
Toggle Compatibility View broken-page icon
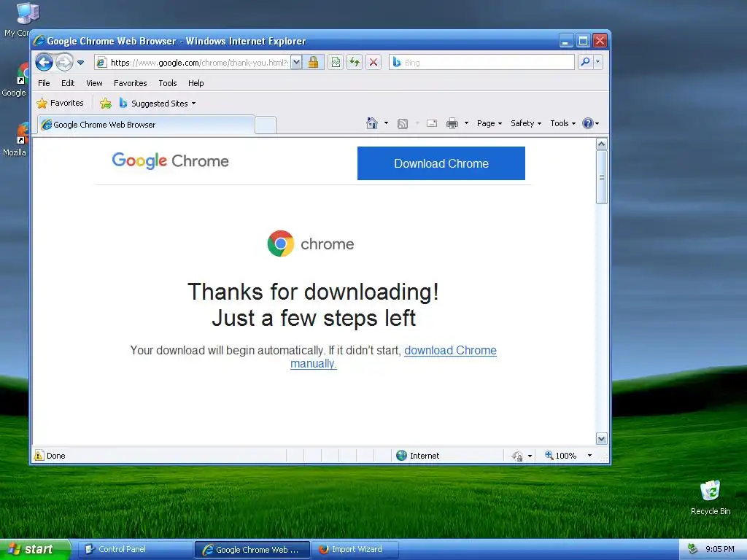336,63
